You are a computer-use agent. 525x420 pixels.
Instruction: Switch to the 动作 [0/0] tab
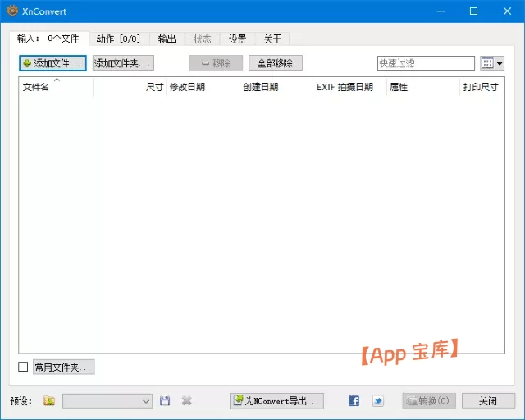point(118,39)
